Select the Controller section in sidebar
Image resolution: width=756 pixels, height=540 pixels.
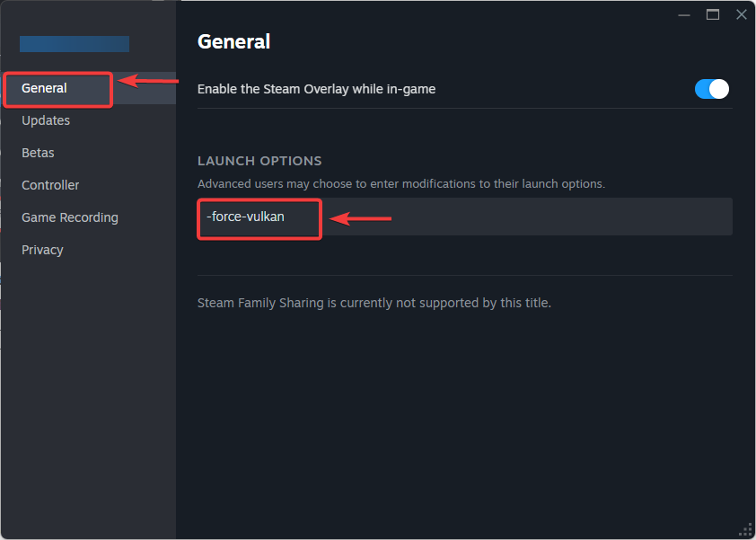coord(50,185)
